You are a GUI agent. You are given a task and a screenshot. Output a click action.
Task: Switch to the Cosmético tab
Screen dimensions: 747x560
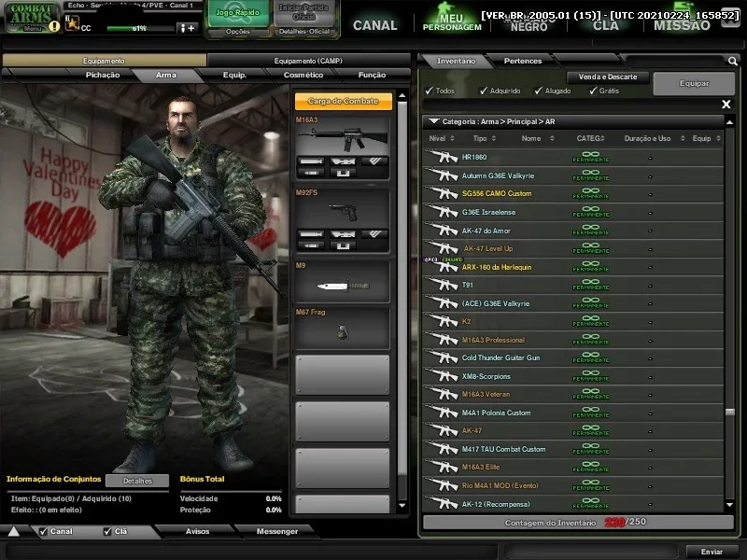[303, 75]
